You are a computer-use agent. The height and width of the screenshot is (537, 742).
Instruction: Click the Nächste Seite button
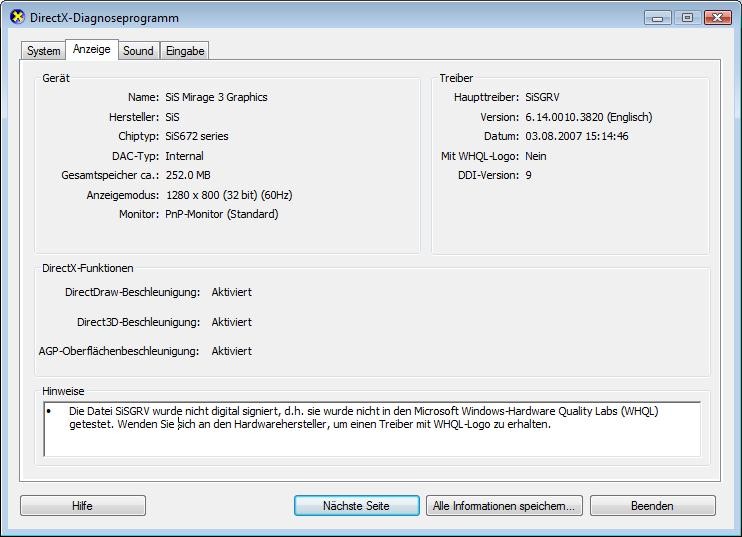click(356, 506)
